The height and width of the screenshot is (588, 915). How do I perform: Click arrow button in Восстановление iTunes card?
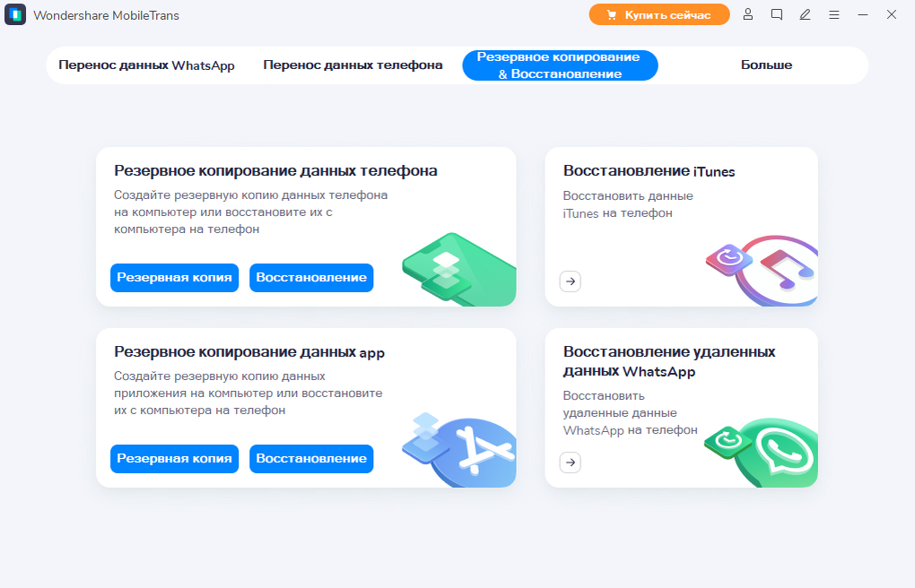[571, 281]
